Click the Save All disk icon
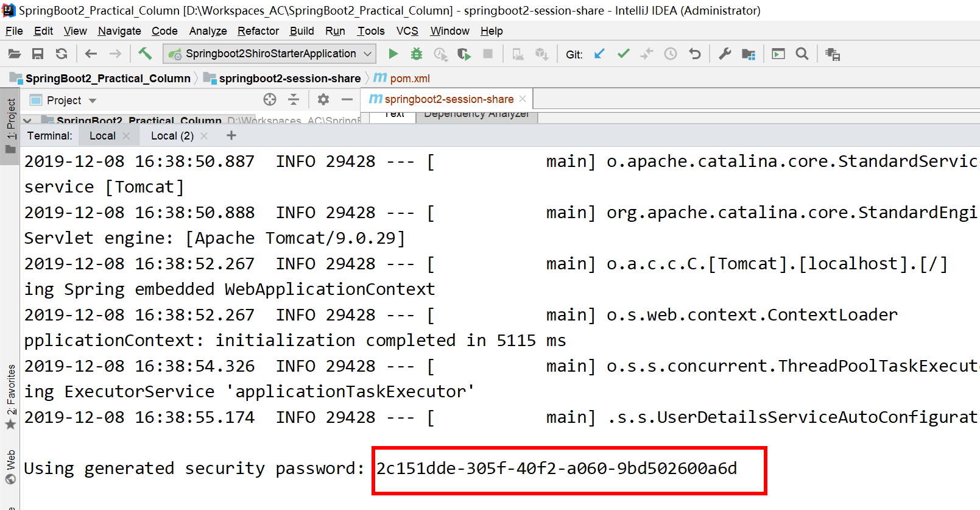Image resolution: width=980 pixels, height=510 pixels. click(x=38, y=54)
